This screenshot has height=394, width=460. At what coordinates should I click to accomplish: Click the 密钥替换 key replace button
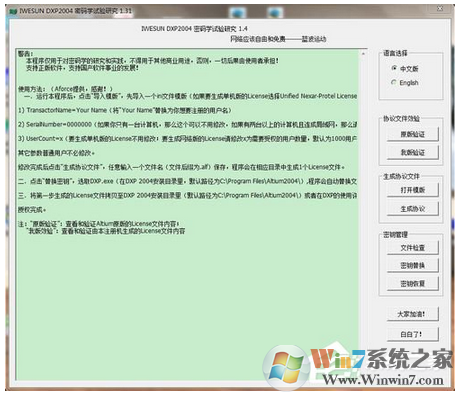pos(413,265)
